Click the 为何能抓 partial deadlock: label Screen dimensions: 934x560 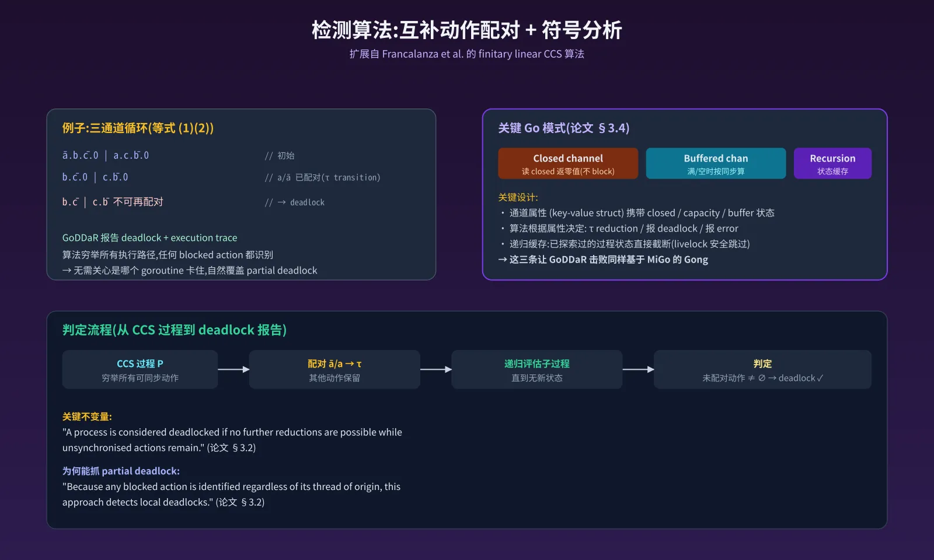[x=121, y=471]
